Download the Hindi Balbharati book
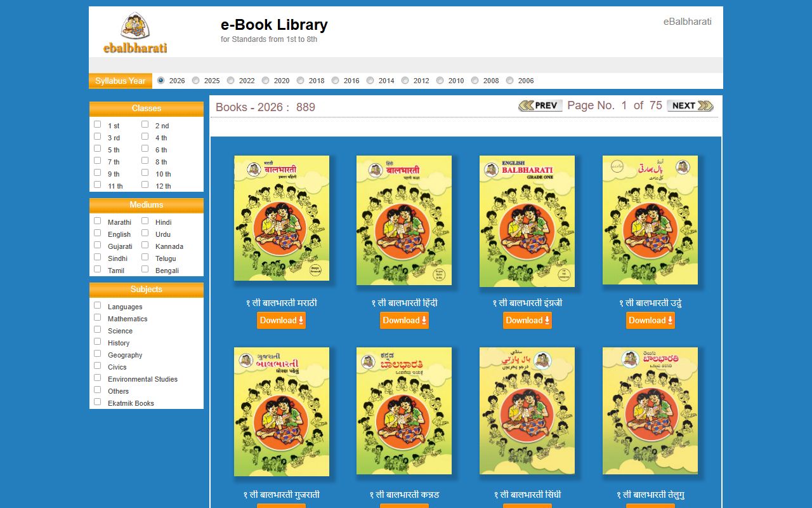Viewport: 812px width, 508px height. pos(404,321)
